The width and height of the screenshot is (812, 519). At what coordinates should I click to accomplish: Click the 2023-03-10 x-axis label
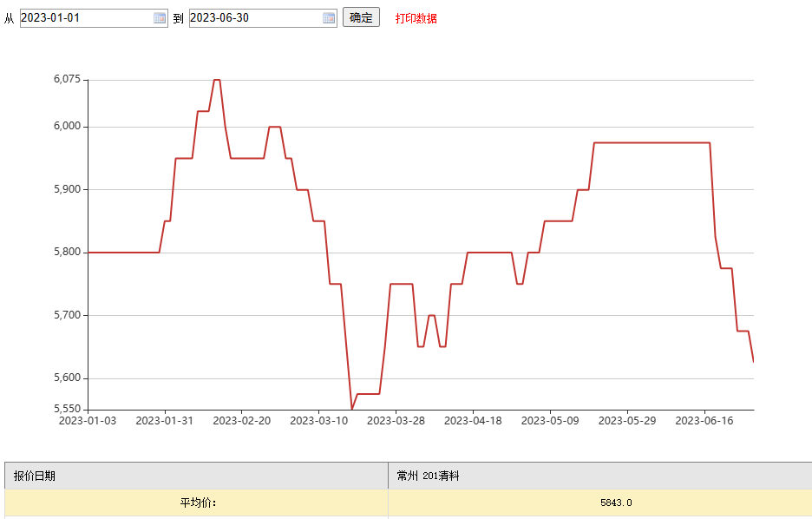(x=318, y=421)
